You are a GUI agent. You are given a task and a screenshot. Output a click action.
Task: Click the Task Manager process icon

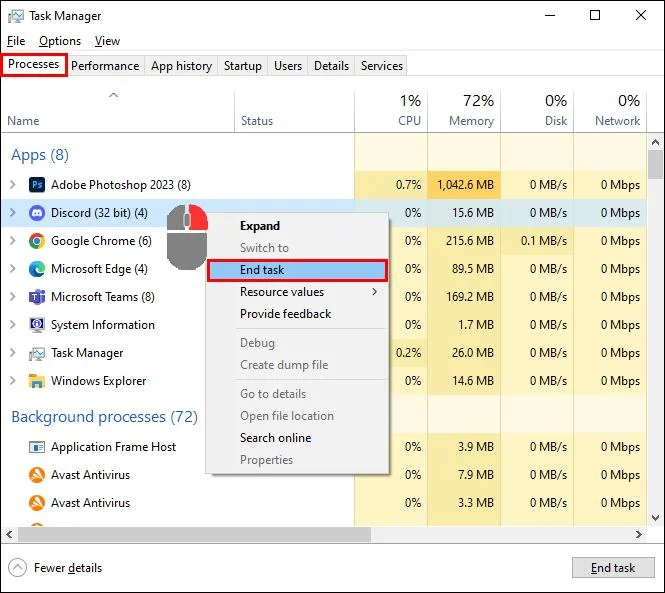(37, 353)
